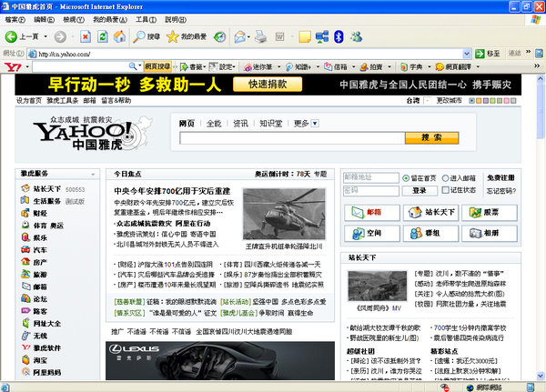546x392 pixels.
Task: Expand the 更多 search category dropdown
Action: tap(315, 124)
